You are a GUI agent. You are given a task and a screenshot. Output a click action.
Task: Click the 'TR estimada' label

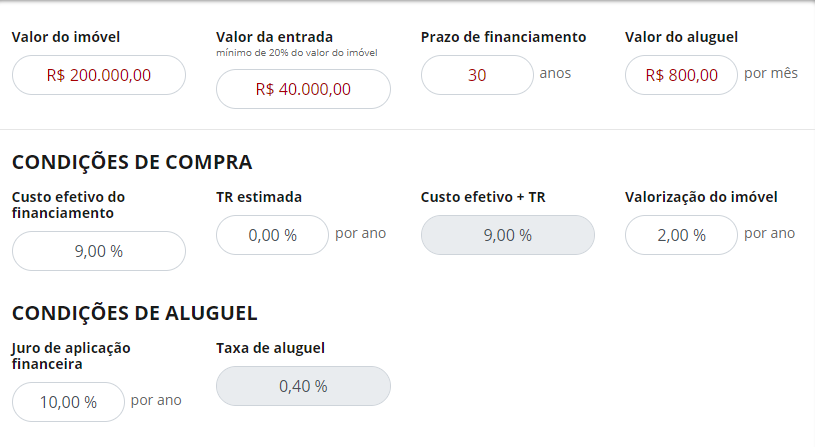tap(259, 197)
